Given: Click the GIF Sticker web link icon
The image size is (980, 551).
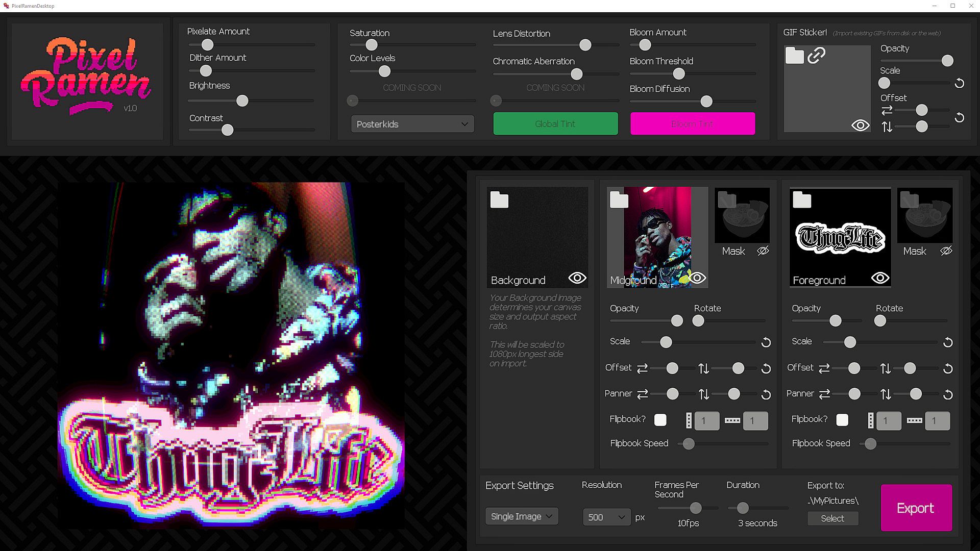Looking at the screenshot, I should point(817,55).
